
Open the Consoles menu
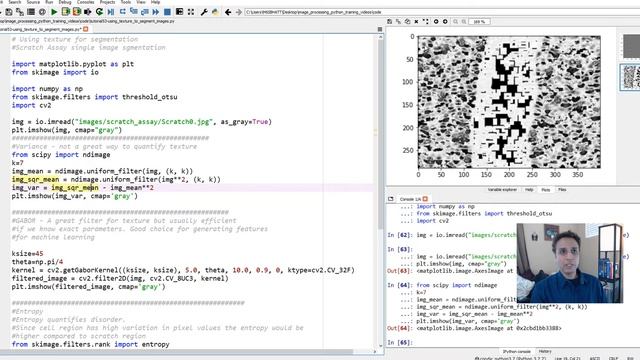85,2
